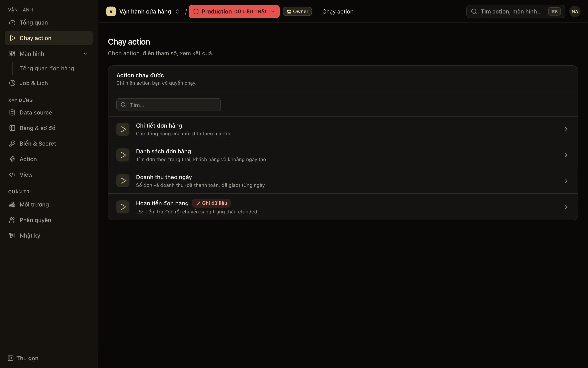Screen dimensions: 588x368
Task: Open Tổng quan in the sidebar
Action: click(x=49, y=22)
